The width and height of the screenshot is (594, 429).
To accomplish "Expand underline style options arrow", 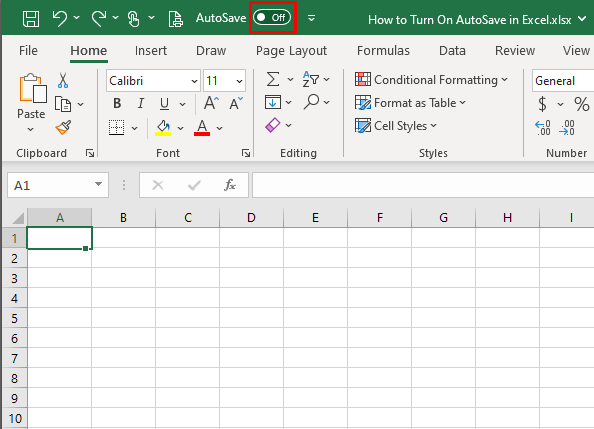I will click(x=183, y=104).
